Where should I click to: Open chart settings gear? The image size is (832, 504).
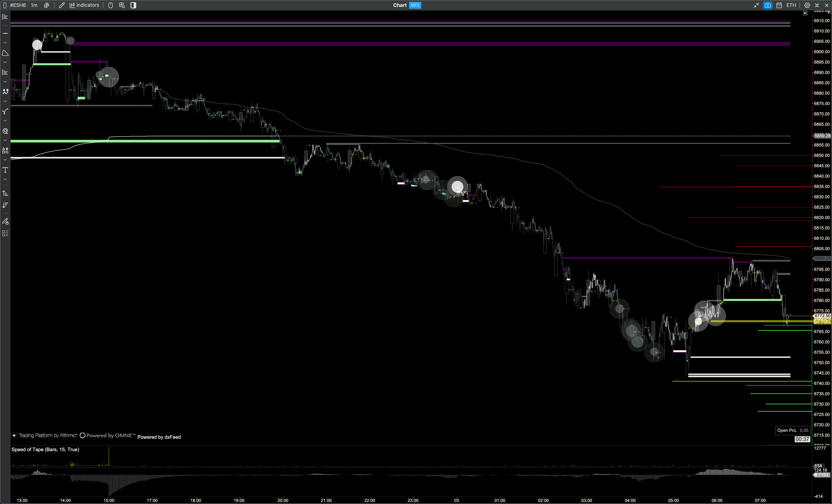pyautogui.click(x=807, y=5)
